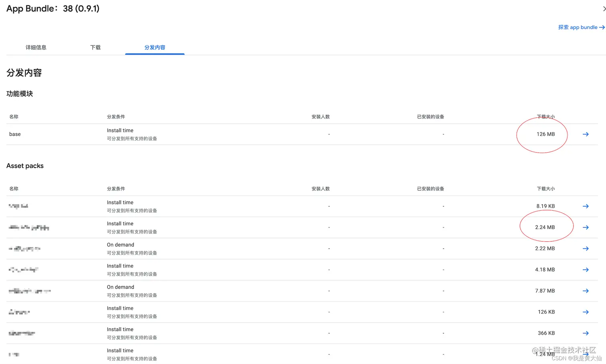Click the Asset packs section heading

pyautogui.click(x=25, y=166)
